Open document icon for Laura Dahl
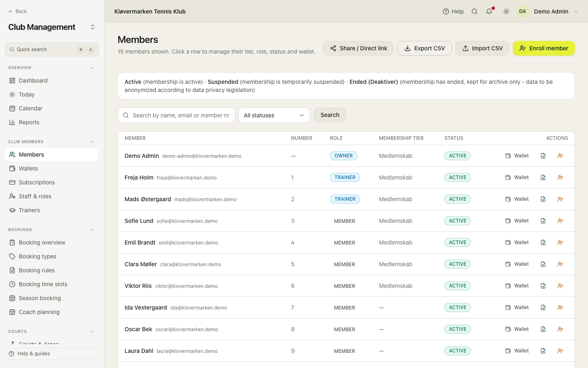Viewport: 588px width, 368px height. point(543,351)
